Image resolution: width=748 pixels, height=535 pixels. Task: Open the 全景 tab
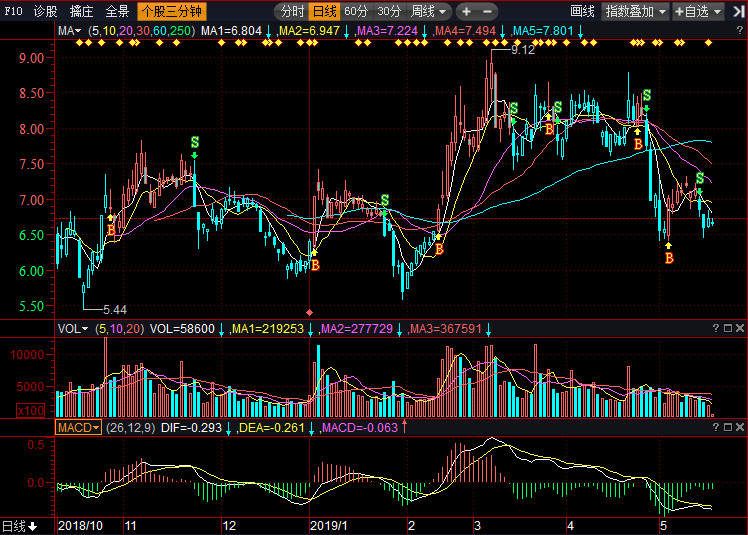click(117, 12)
